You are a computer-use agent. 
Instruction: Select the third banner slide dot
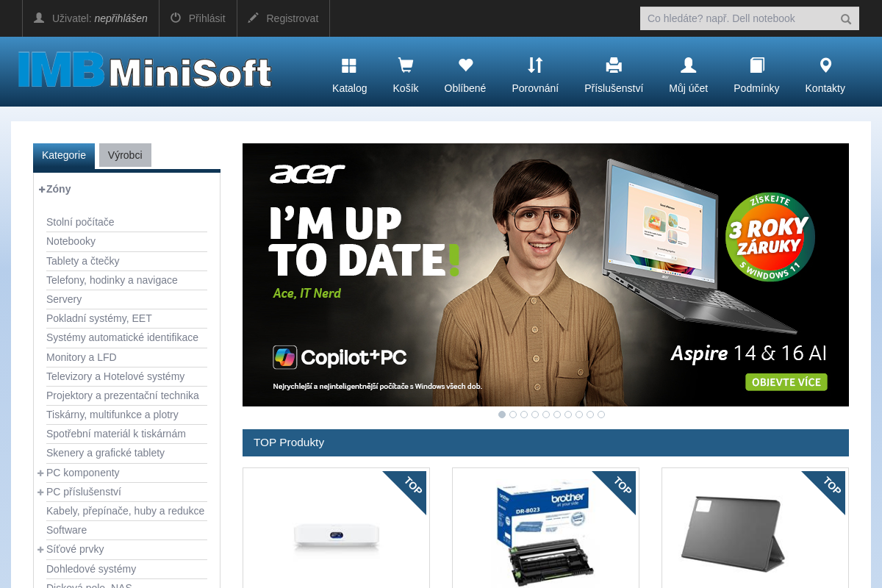coord(524,415)
